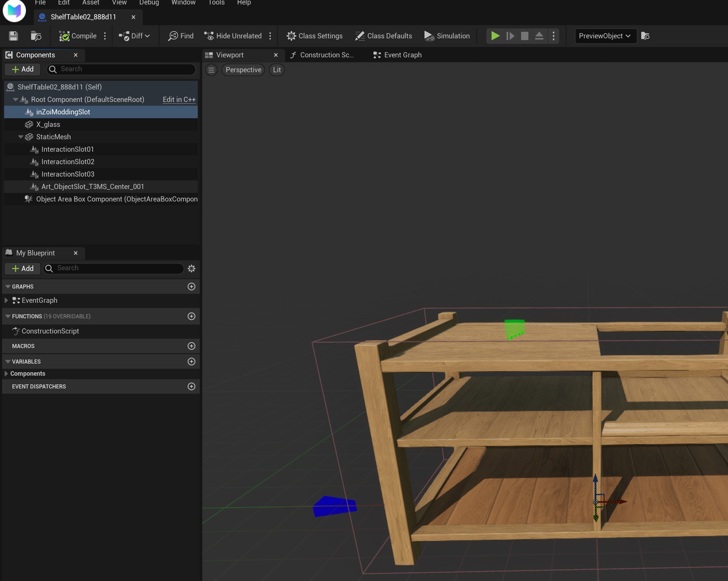
Task: Add a new macro with plus icon
Action: [192, 346]
